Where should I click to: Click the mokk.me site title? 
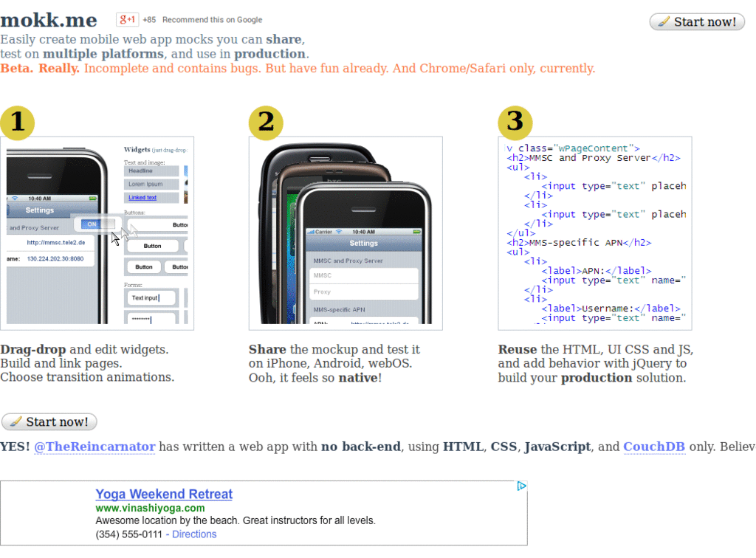[x=49, y=20]
